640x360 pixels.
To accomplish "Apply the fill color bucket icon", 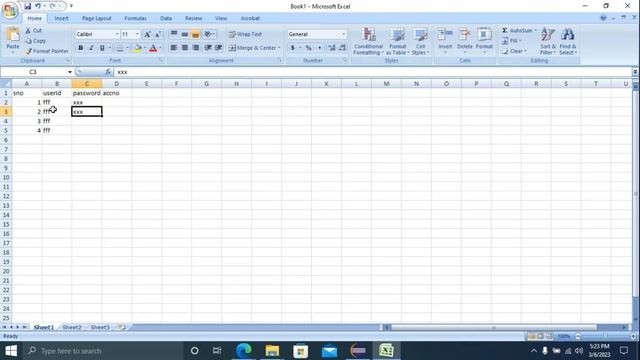I will [x=138, y=48].
